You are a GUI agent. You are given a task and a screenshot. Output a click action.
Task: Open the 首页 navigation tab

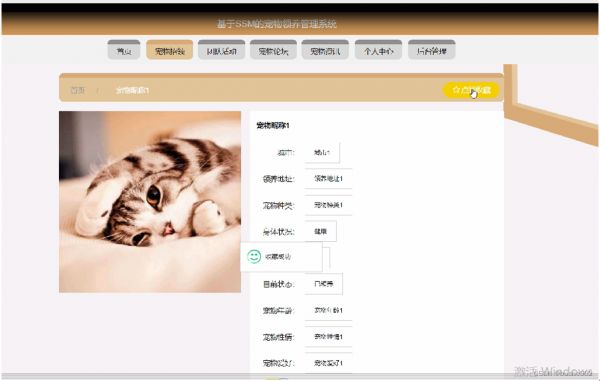tap(124, 50)
